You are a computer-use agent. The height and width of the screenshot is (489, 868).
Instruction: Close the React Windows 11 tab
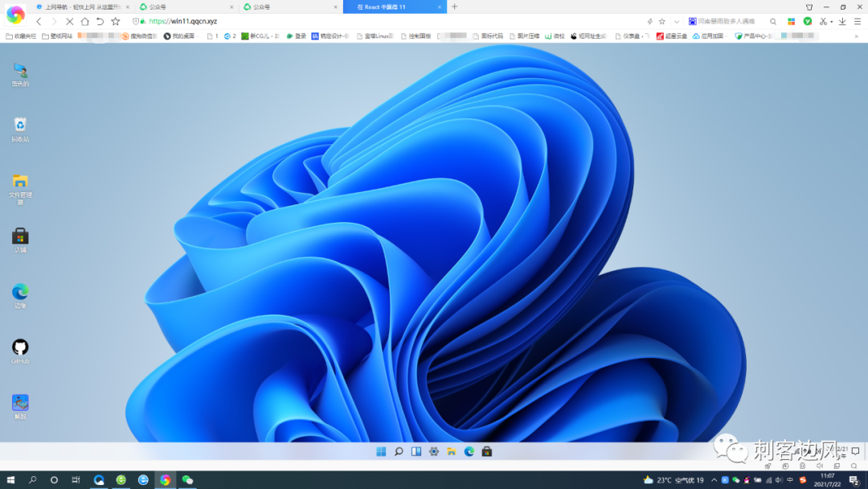click(440, 6)
